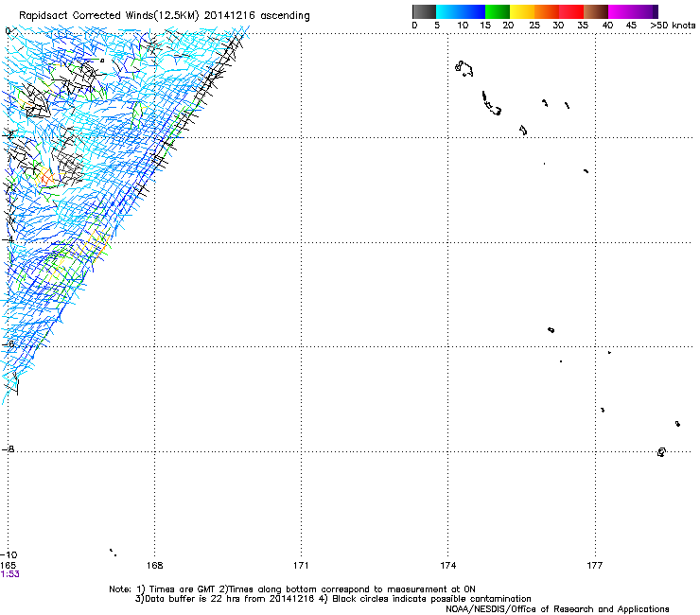700x615 pixels.
Task: Click the circled island on the -8 latitude line
Action: coord(661,452)
